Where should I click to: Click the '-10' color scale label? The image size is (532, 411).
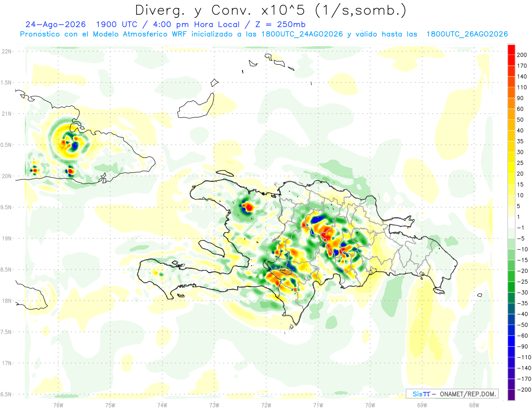tap(523, 249)
